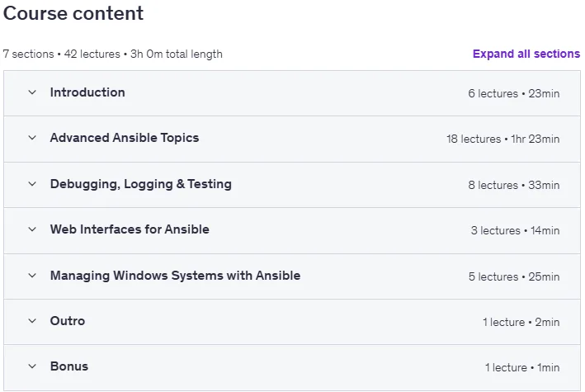Select the Introduction section title
The width and height of the screenshot is (585, 392).
coord(87,92)
